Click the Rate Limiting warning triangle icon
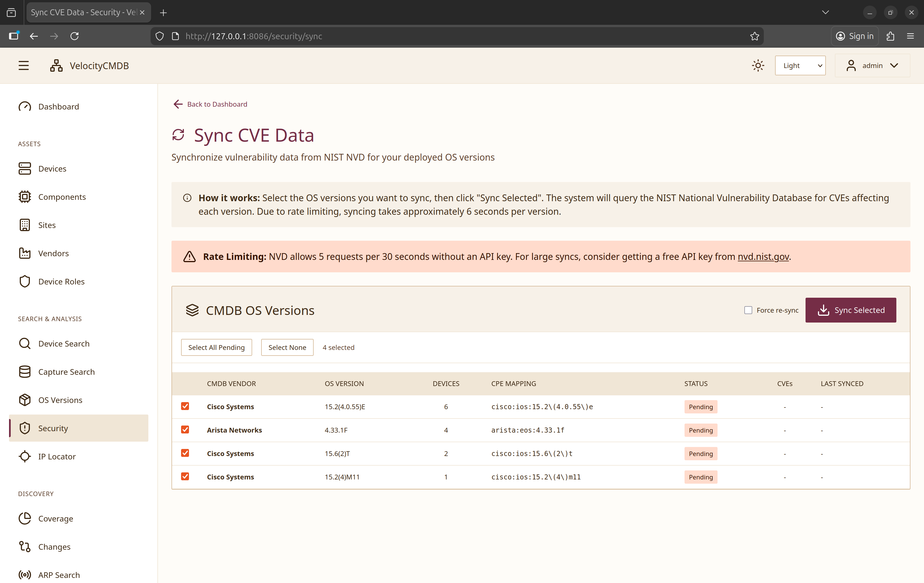 [190, 257]
